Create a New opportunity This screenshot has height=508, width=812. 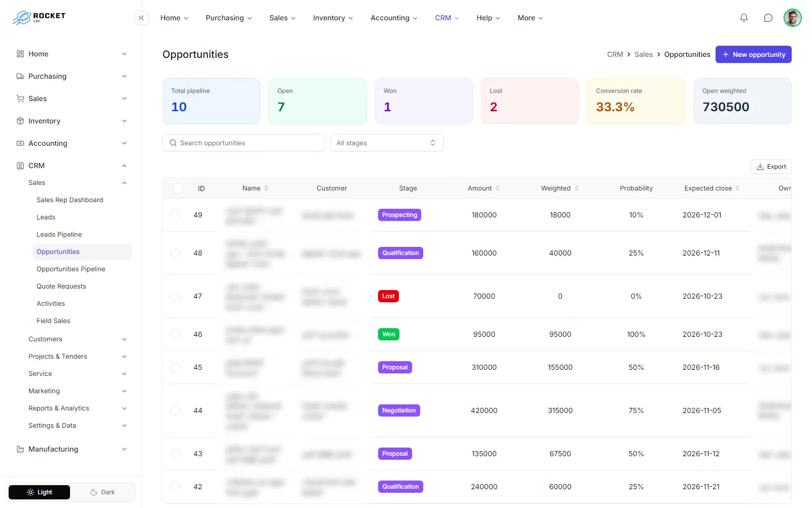click(754, 54)
